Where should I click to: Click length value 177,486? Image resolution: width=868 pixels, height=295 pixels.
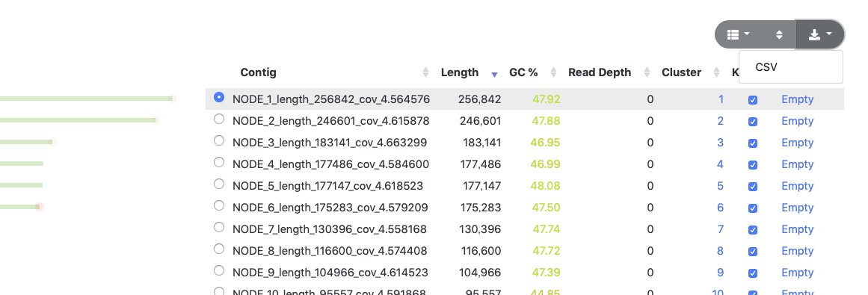point(481,164)
